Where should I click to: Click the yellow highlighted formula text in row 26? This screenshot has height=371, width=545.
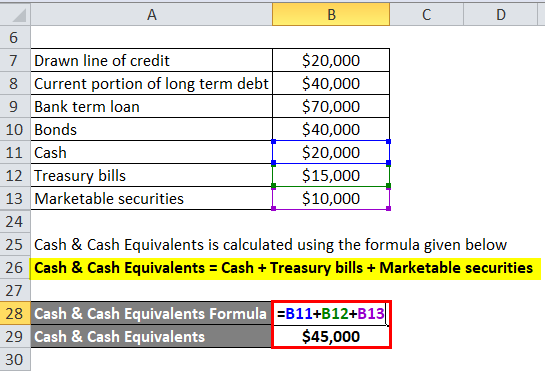(x=284, y=268)
